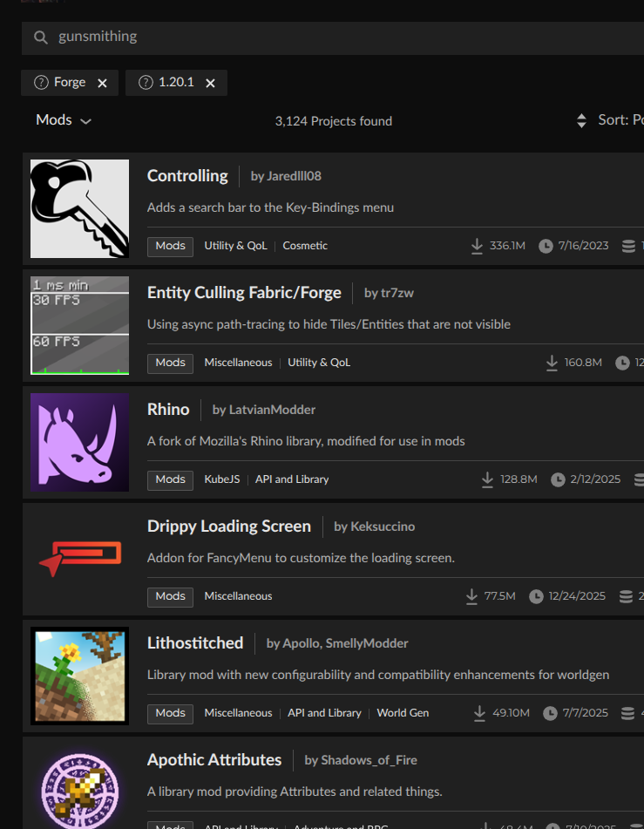Expand the Mods category dropdown
644x829 pixels.
[64, 120]
